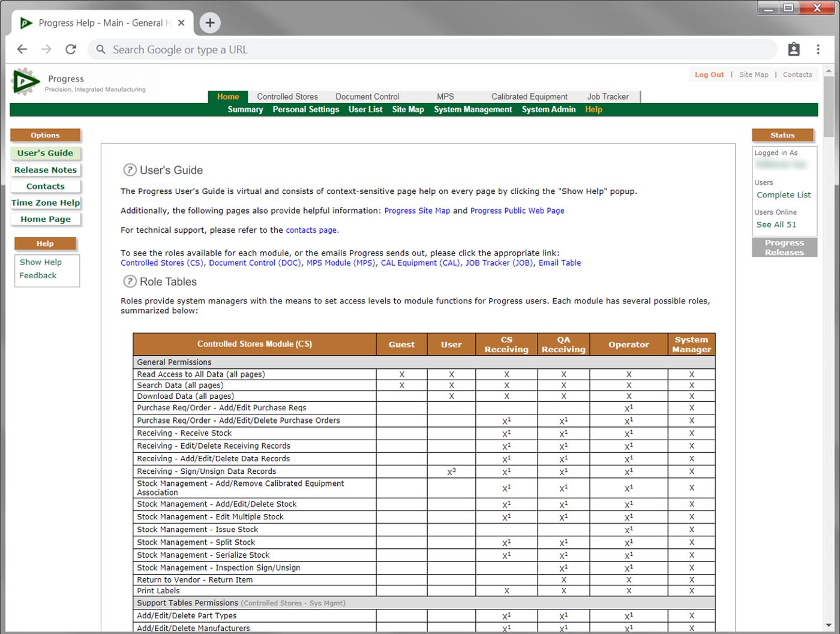This screenshot has width=840, height=634.
Task: Select Personal Settings in green menu bar
Action: [305, 110]
